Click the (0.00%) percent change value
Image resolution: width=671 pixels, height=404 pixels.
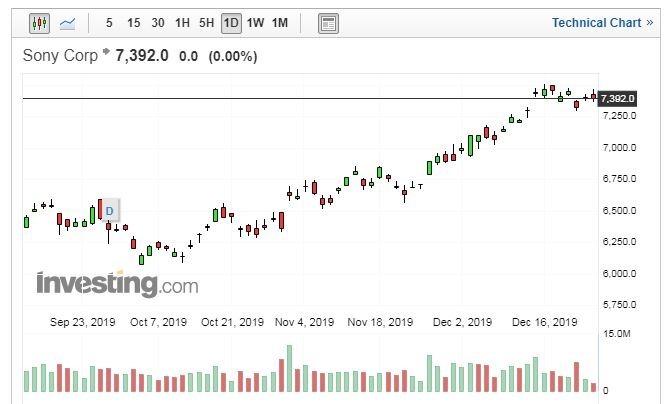(233, 56)
